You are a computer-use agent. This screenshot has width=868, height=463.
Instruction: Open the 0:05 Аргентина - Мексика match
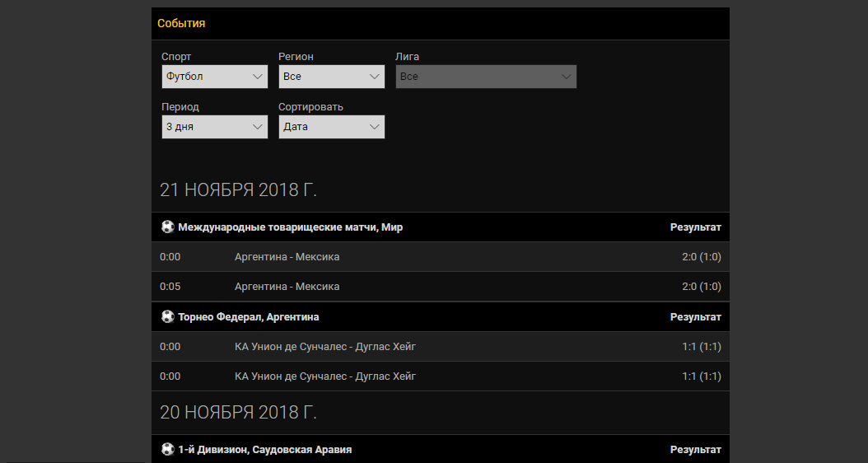(x=440, y=287)
